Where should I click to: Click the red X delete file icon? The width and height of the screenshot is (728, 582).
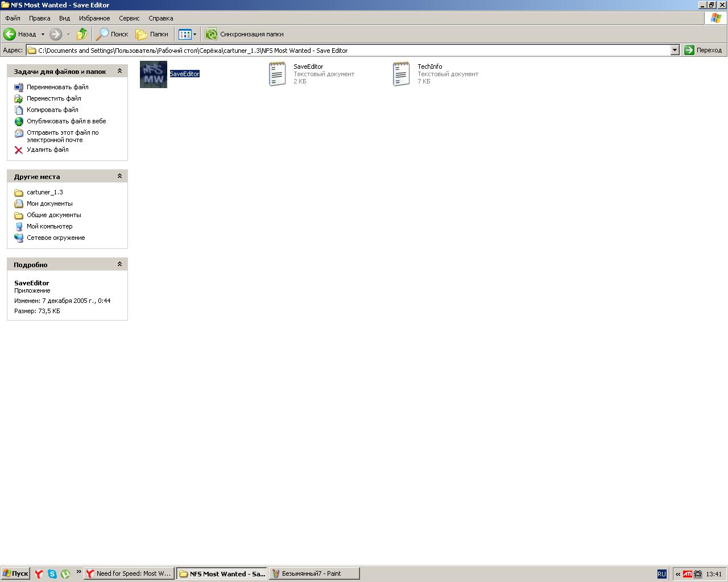[x=19, y=150]
